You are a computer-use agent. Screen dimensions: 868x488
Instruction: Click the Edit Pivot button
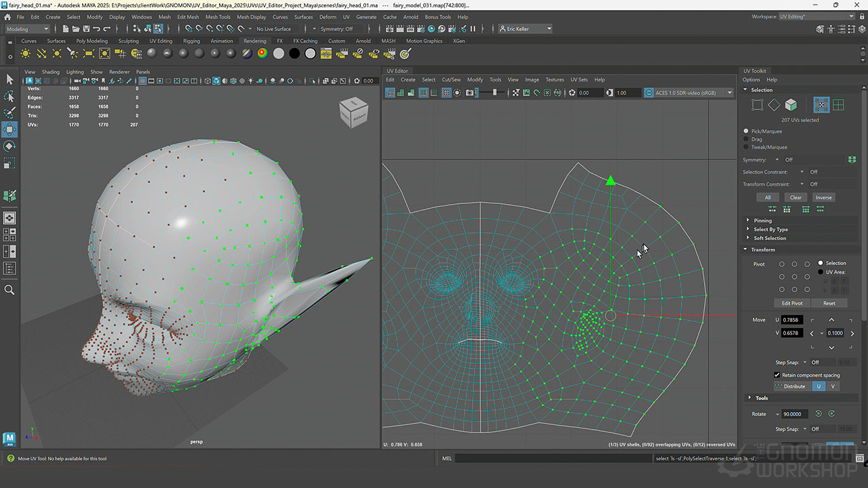791,303
